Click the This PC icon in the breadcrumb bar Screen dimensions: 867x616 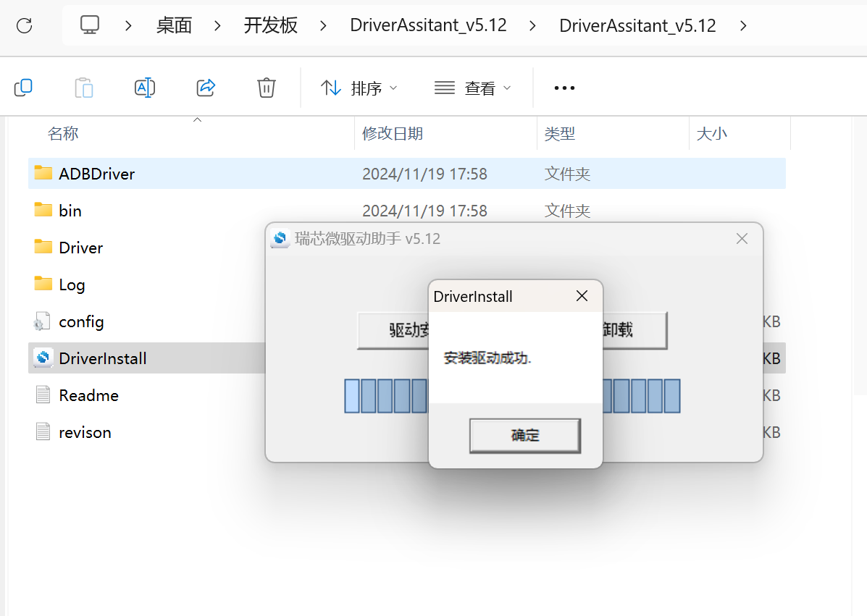pos(89,24)
